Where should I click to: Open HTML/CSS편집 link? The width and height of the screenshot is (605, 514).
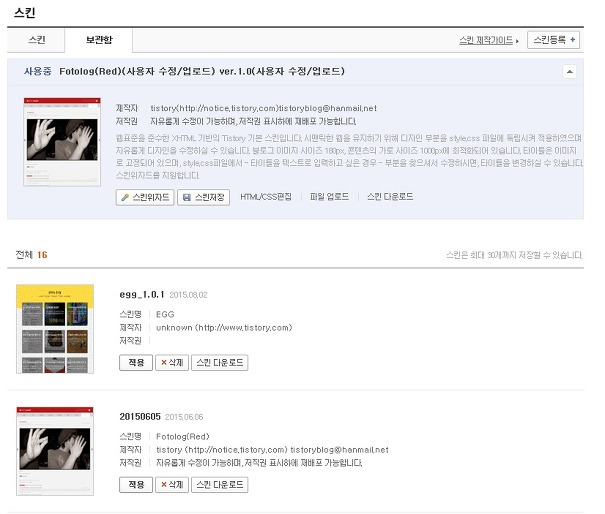click(x=266, y=197)
